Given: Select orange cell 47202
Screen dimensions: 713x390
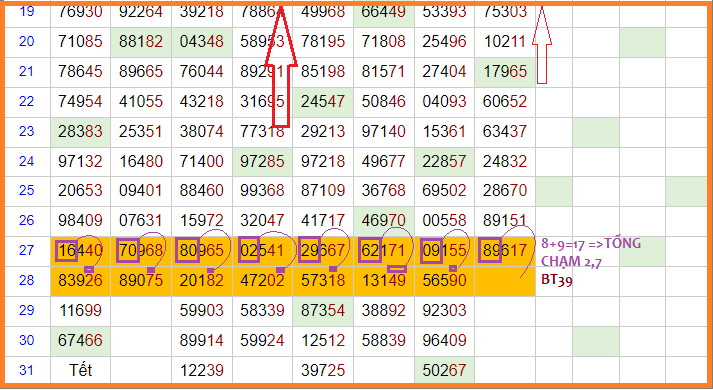Looking at the screenshot, I should tap(262, 281).
